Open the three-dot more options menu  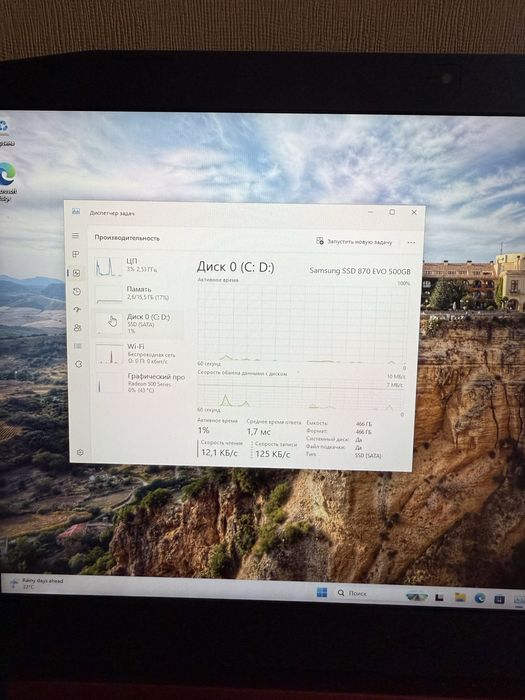tap(411, 242)
